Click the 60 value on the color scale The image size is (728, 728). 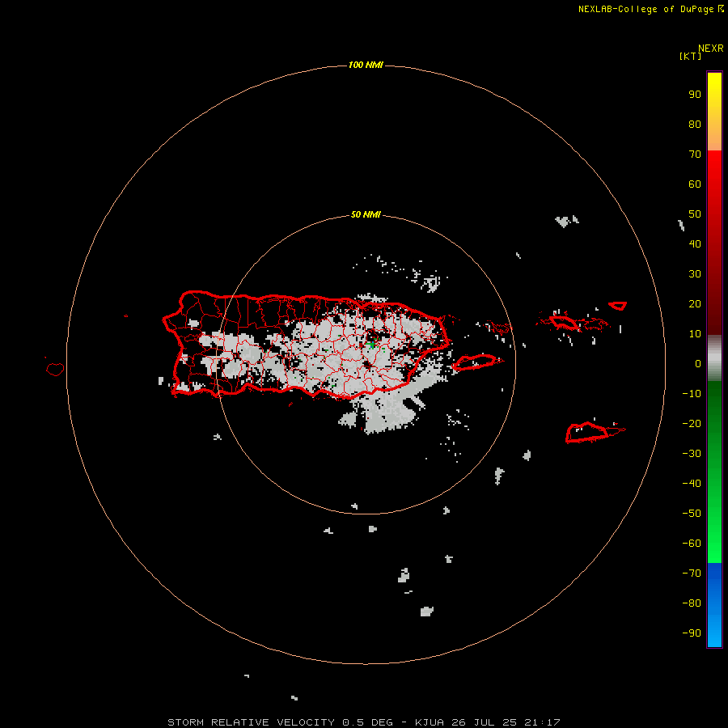pyautogui.click(x=695, y=184)
